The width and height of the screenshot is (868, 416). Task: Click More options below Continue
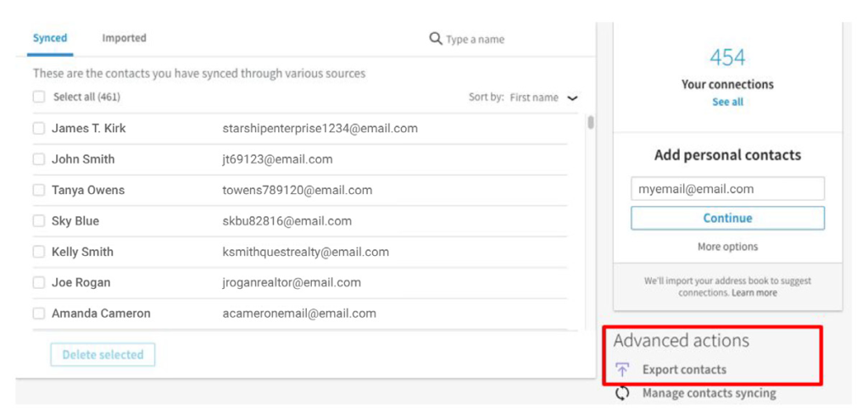coord(727,247)
